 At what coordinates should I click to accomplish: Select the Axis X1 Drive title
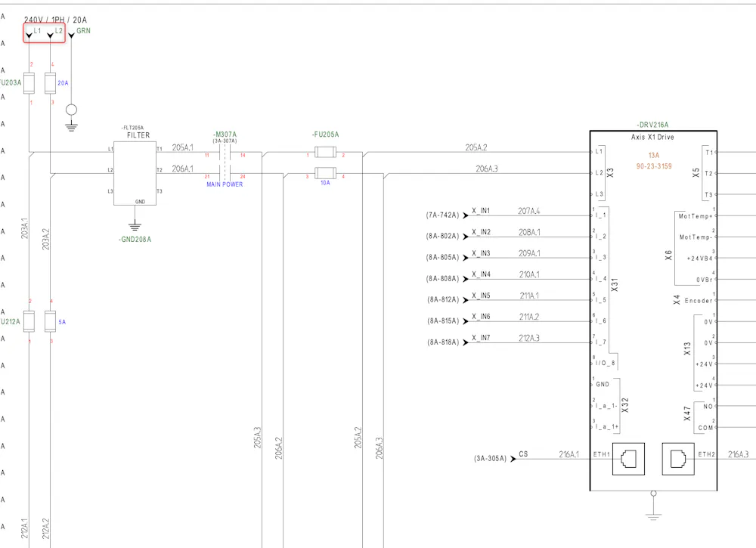pos(653,137)
